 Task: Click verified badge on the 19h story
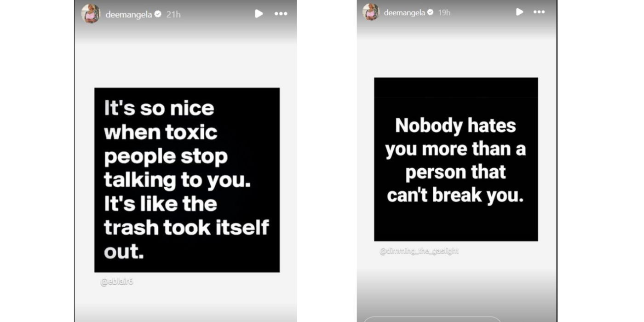coord(431,12)
